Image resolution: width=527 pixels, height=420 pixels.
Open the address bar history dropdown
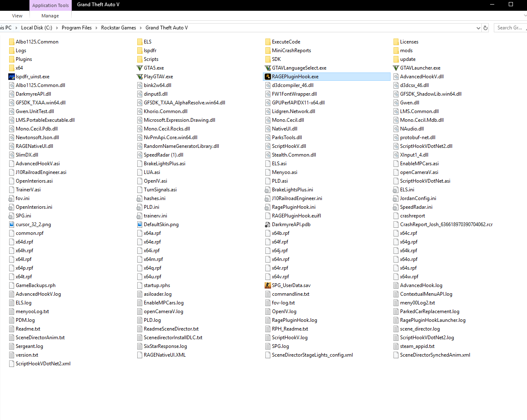pos(478,28)
